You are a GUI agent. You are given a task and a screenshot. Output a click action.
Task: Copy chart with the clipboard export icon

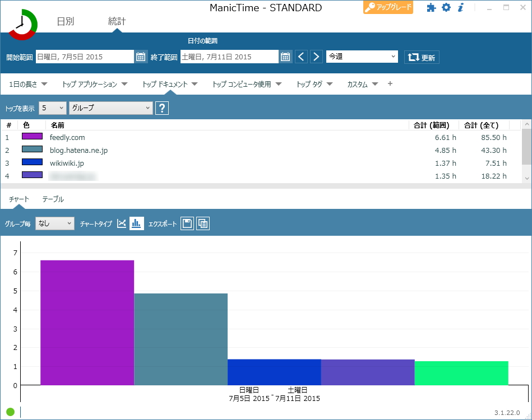[x=203, y=223]
